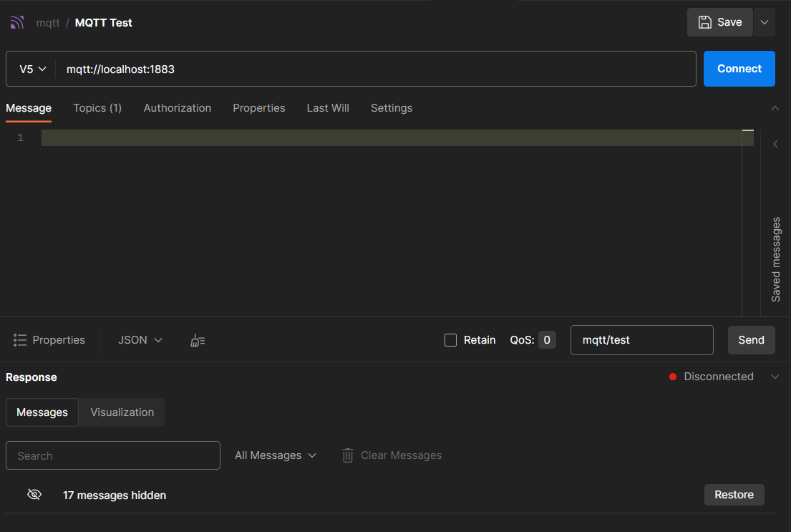The height and width of the screenshot is (532, 791).
Task: Switch to the Visualization tab
Action: [122, 412]
